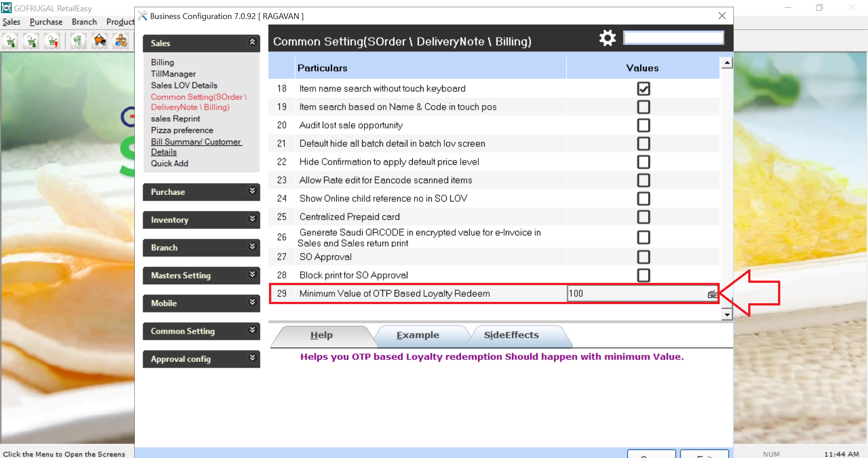The height and width of the screenshot is (458, 868).
Task: Switch to the Help tab
Action: tap(321, 335)
